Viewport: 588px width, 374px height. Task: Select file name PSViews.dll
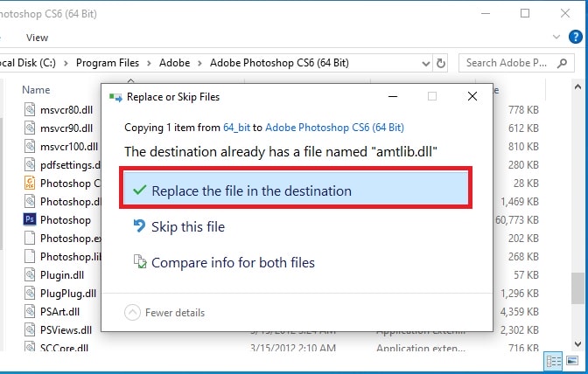click(x=66, y=330)
